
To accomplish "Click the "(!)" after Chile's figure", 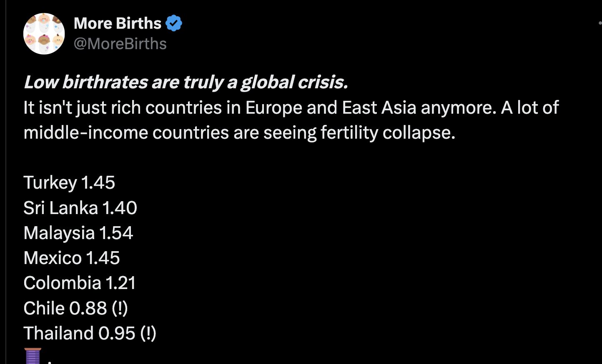I will (x=120, y=308).
